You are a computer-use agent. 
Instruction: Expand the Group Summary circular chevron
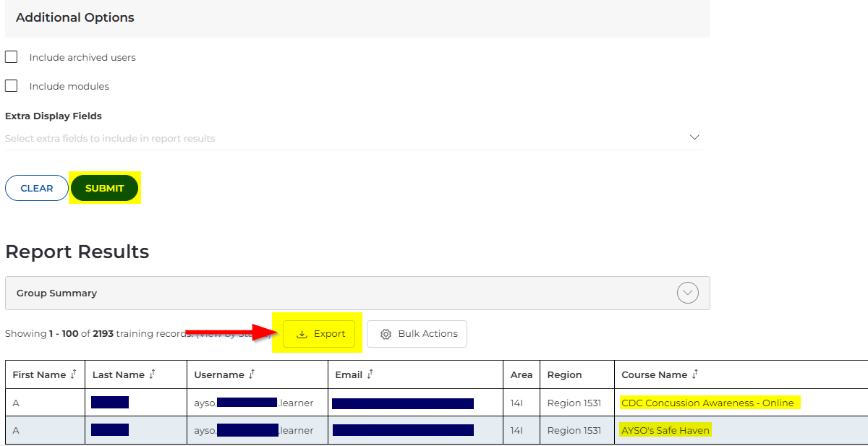(687, 293)
